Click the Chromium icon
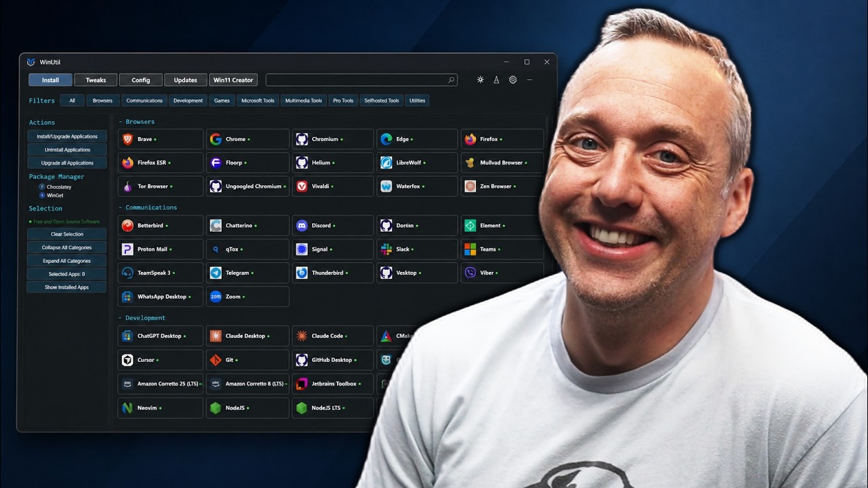Viewport: 868px width, 488px height. tap(302, 139)
